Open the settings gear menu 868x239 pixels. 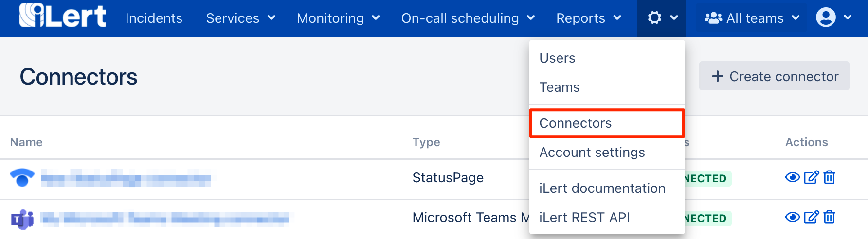coord(661,18)
